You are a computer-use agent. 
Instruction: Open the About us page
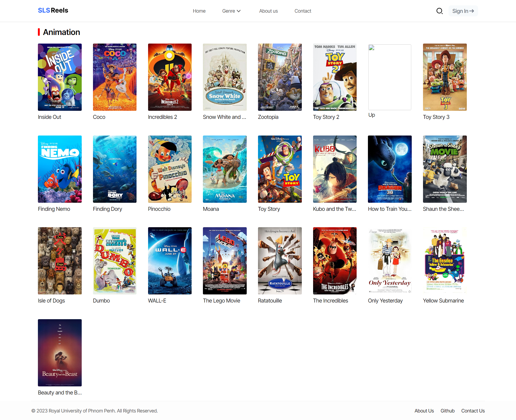(268, 11)
